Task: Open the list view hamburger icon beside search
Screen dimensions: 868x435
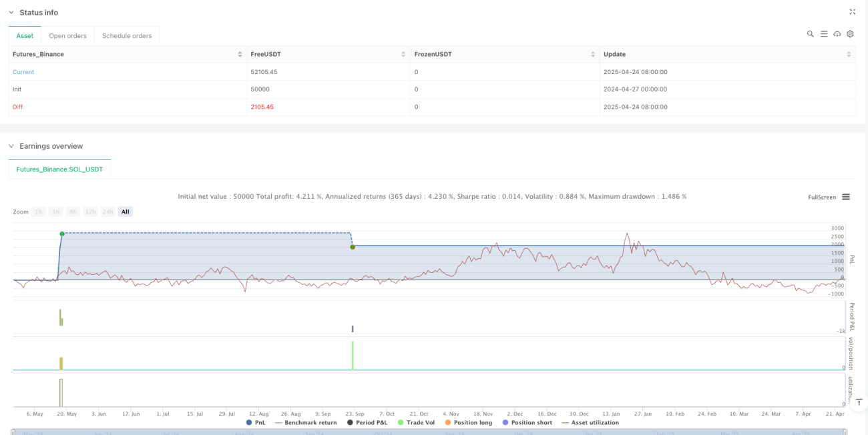Action: 824,34
